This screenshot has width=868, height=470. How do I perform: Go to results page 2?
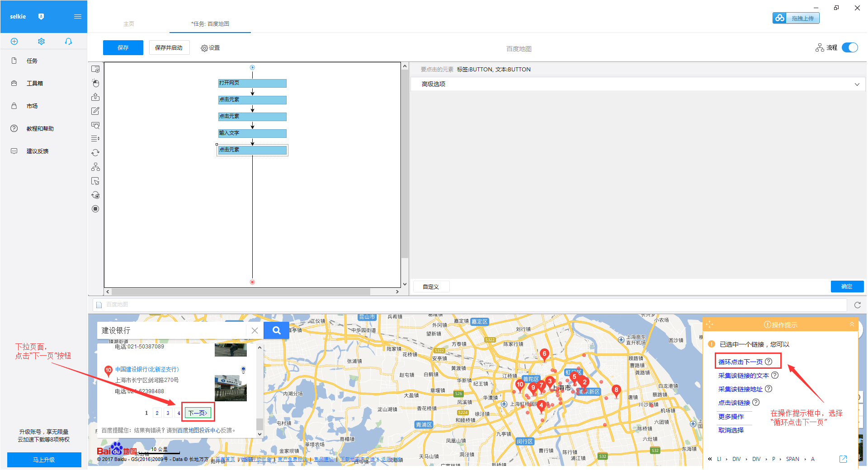(x=157, y=413)
